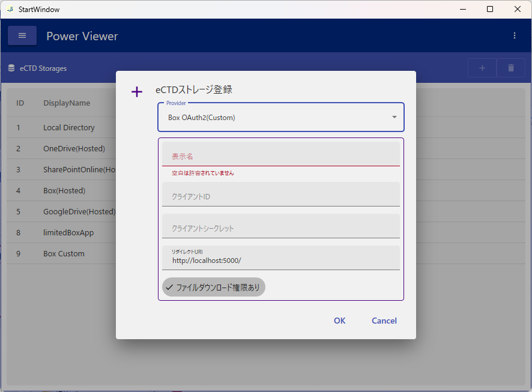Viewport: 532px width, 392px height.
Task: Expand the Provider dropdown arrow
Action: [394, 118]
